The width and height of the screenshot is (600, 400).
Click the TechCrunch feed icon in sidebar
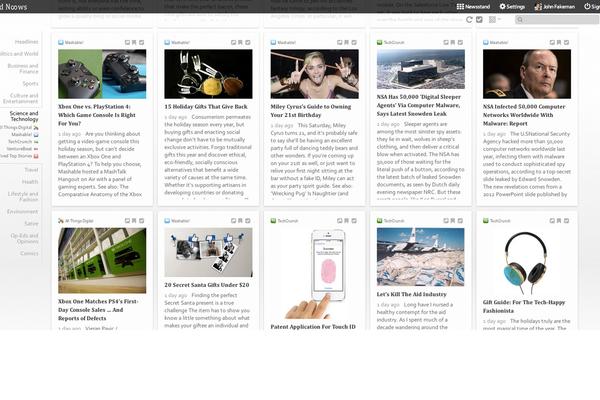pos(37,141)
